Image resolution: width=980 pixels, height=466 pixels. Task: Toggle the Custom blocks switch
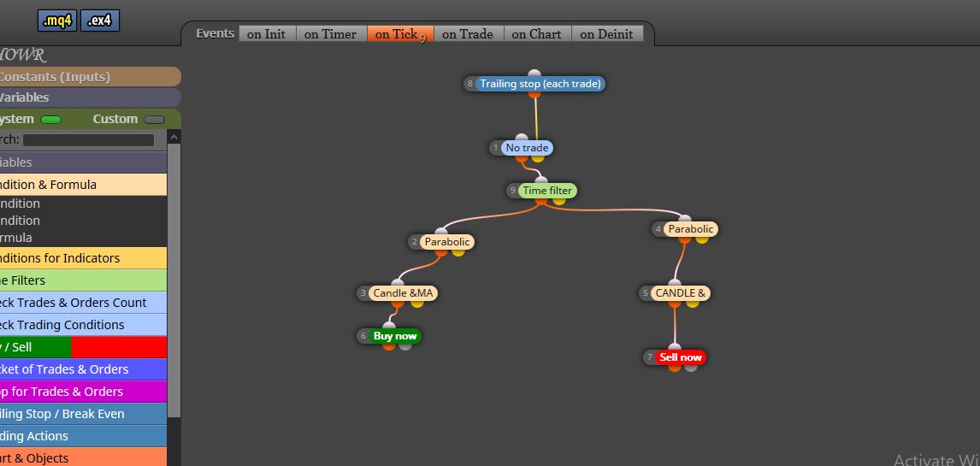(x=155, y=120)
